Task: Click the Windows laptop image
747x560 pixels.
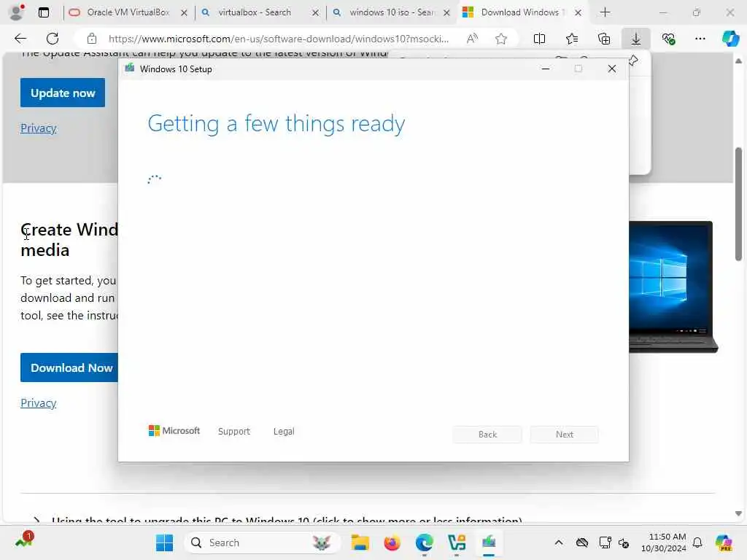Action: coord(673,287)
